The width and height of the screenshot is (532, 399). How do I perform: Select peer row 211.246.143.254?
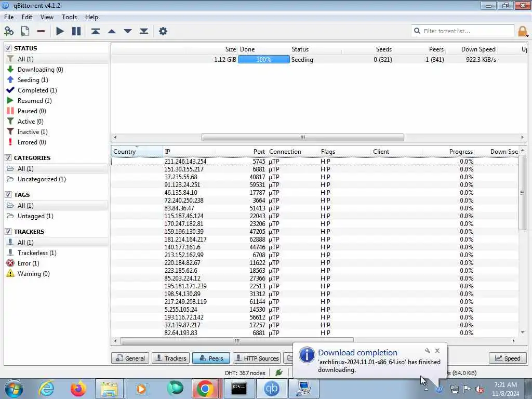coord(314,162)
